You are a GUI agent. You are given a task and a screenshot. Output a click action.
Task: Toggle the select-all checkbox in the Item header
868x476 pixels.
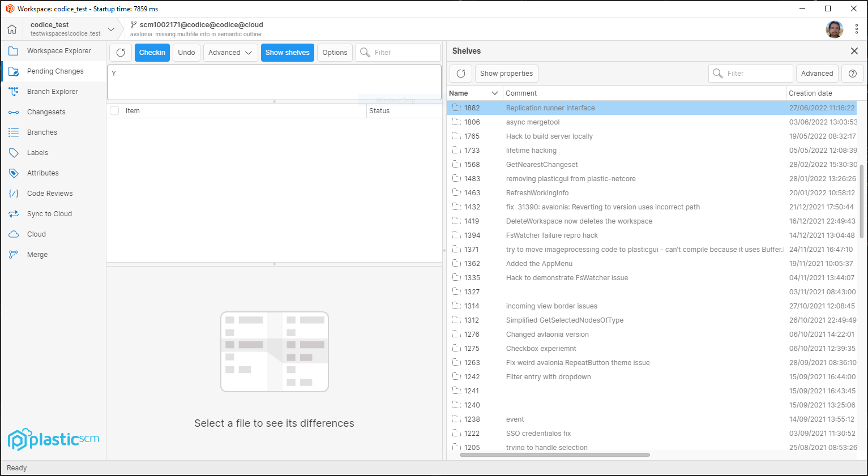114,110
